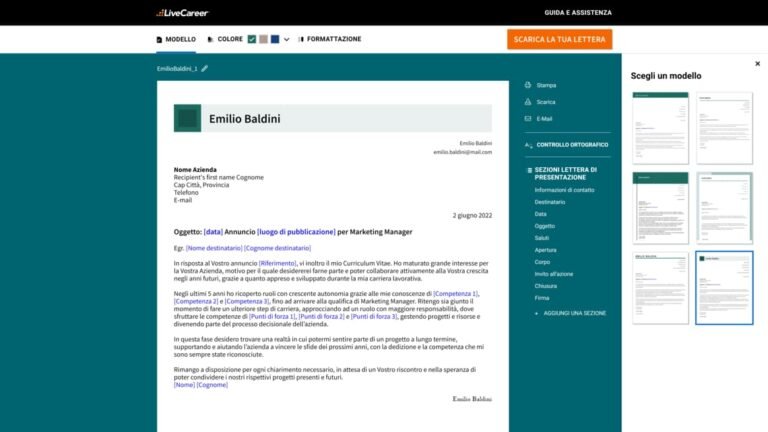This screenshot has height=432, width=768.
Task: Go to Saluti section
Action: point(542,238)
